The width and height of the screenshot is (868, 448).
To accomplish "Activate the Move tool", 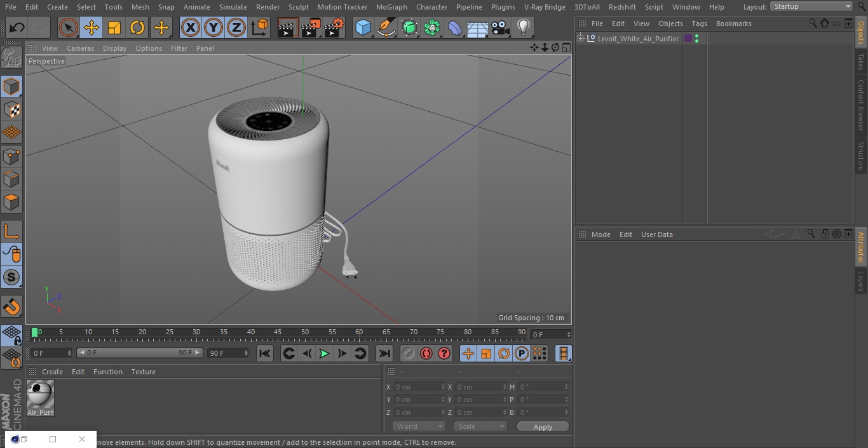I will click(92, 27).
